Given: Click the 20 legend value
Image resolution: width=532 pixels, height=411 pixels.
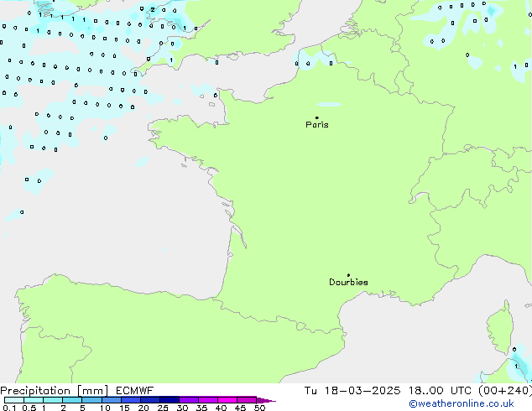Looking at the screenshot, I should [143, 408].
